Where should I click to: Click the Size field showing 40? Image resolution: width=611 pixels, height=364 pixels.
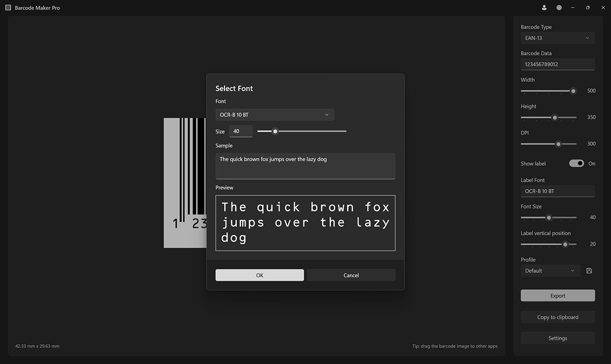[241, 131]
